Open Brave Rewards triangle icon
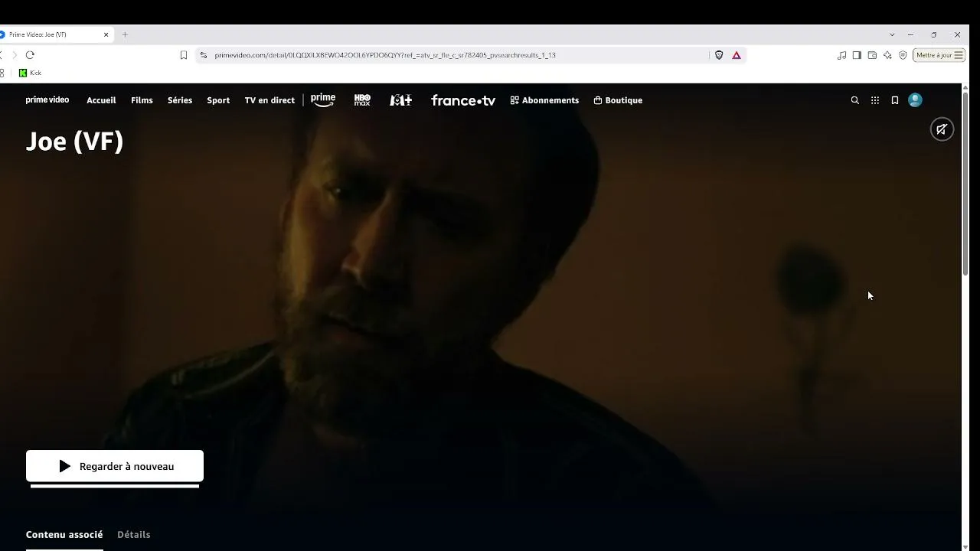Screen dimensions: 980x551 [x=737, y=55]
